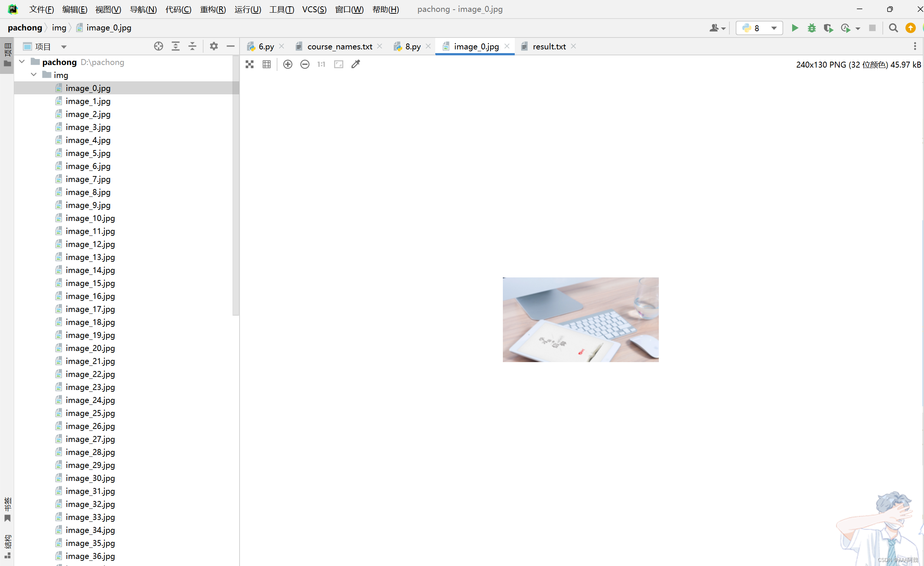Click the fit zoom to window icon
This screenshot has width=924, height=566.
click(338, 65)
